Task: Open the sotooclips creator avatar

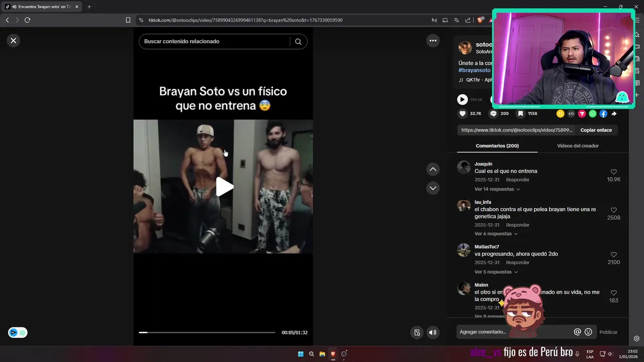Action: (x=465, y=48)
